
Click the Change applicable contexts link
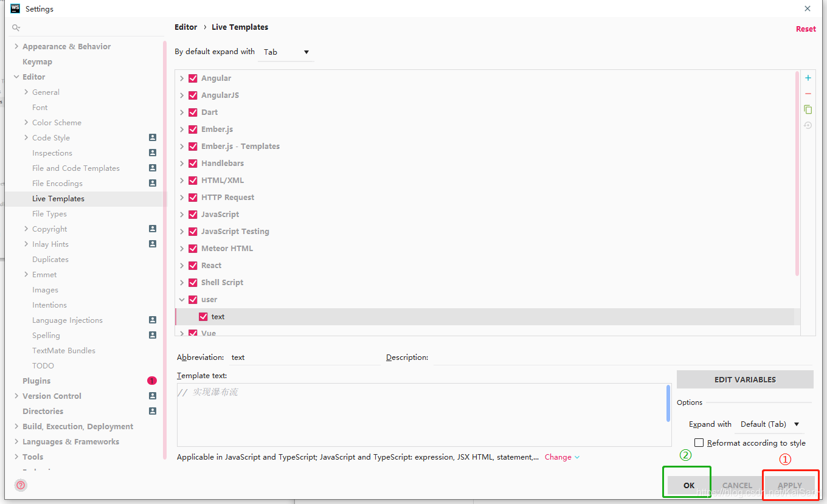[562, 457]
